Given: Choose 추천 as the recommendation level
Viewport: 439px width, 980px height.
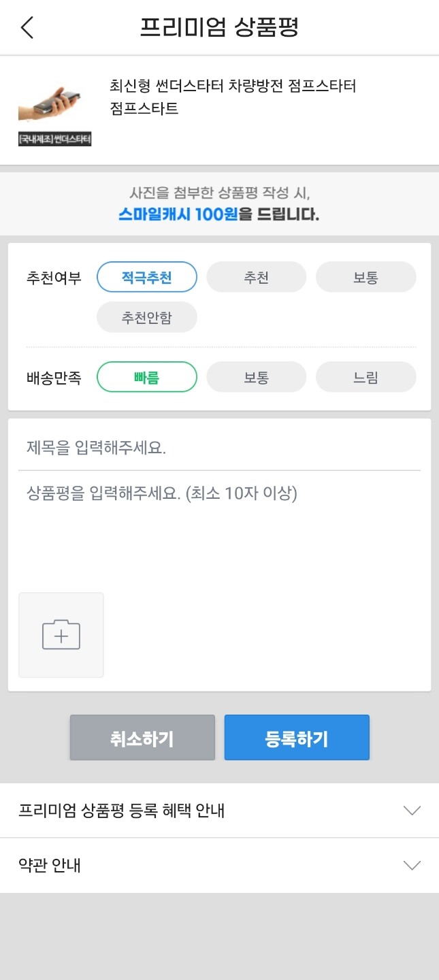Looking at the screenshot, I should point(256,276).
